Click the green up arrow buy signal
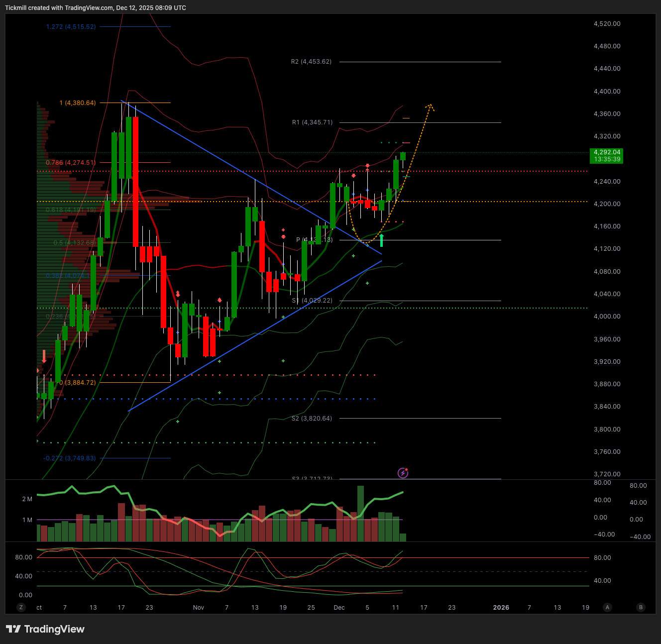Viewport: 661px width, 644px height. tap(381, 241)
